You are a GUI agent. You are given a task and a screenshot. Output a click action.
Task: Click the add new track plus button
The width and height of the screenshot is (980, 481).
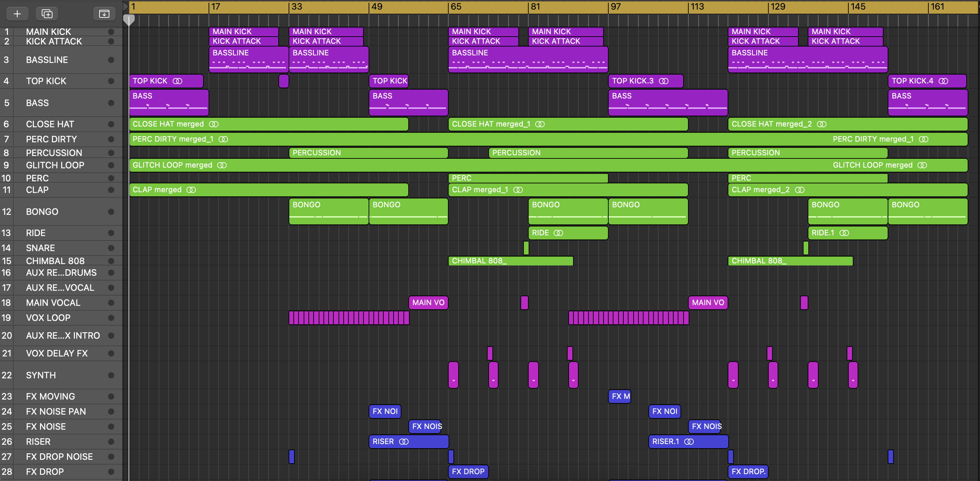[x=17, y=14]
